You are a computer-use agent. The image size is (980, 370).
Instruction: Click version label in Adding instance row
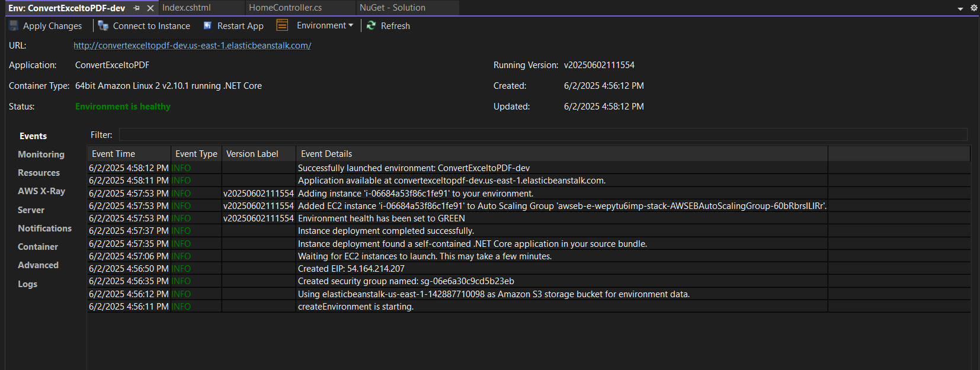[258, 194]
